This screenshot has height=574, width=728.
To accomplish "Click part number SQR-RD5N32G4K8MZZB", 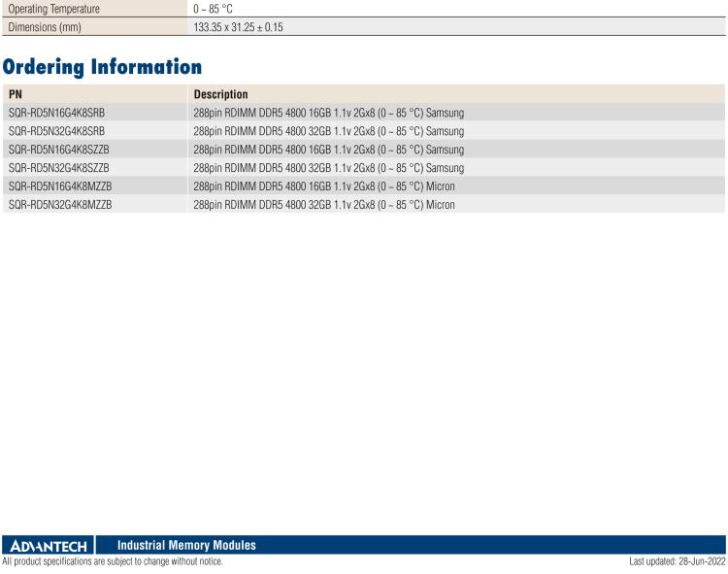I will click(x=59, y=205).
